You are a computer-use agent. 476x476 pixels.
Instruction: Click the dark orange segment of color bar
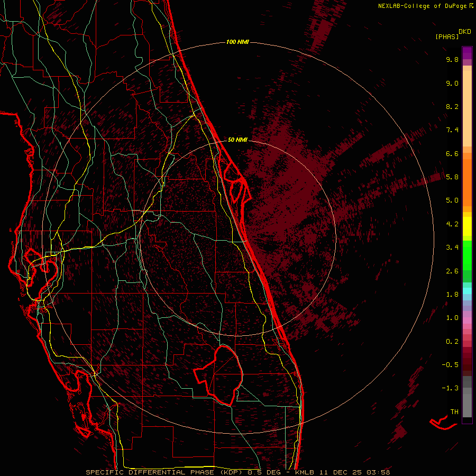click(467, 182)
